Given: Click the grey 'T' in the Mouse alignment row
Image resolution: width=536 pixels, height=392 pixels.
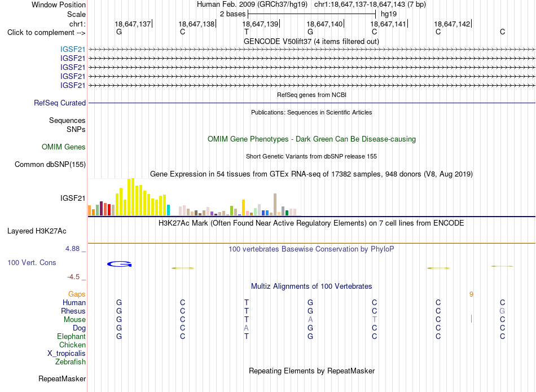Looking at the screenshot, I should point(374,320).
